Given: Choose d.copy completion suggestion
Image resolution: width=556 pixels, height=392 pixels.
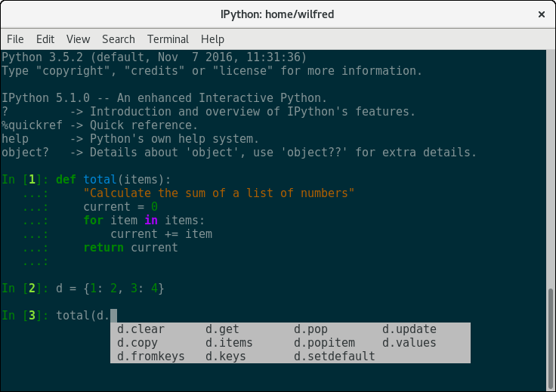Looking at the screenshot, I should (x=137, y=343).
